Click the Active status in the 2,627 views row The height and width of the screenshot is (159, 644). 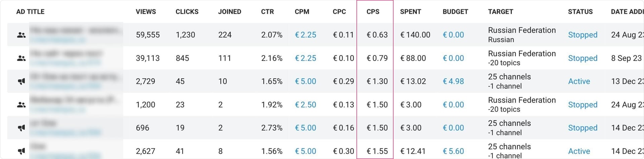click(579, 151)
